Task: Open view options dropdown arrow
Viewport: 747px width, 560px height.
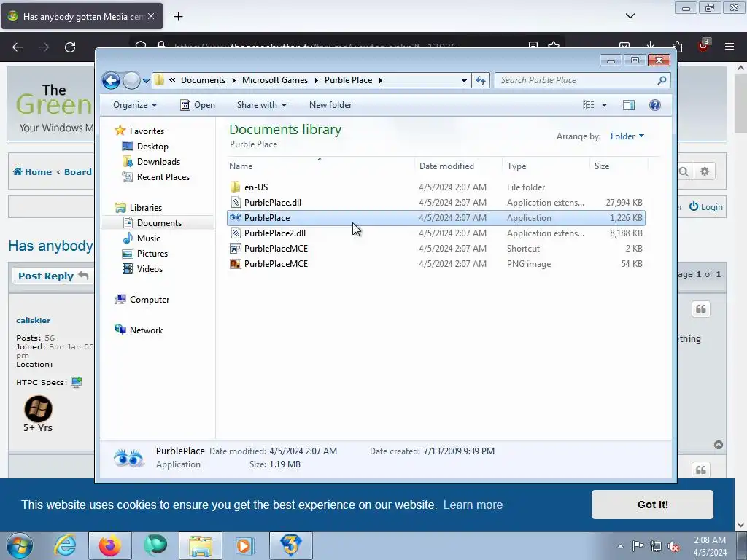Action: tap(604, 105)
